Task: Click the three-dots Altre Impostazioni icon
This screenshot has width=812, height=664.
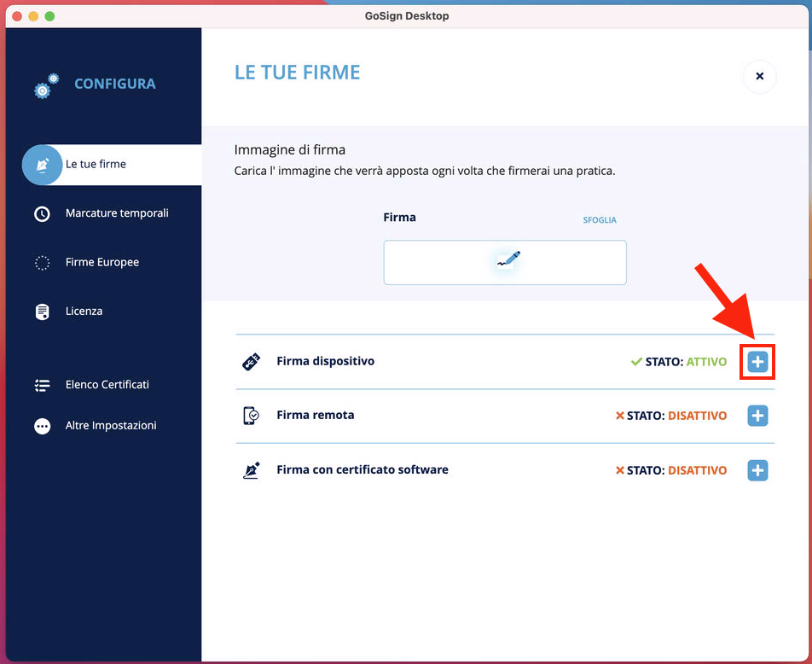Action: point(42,426)
